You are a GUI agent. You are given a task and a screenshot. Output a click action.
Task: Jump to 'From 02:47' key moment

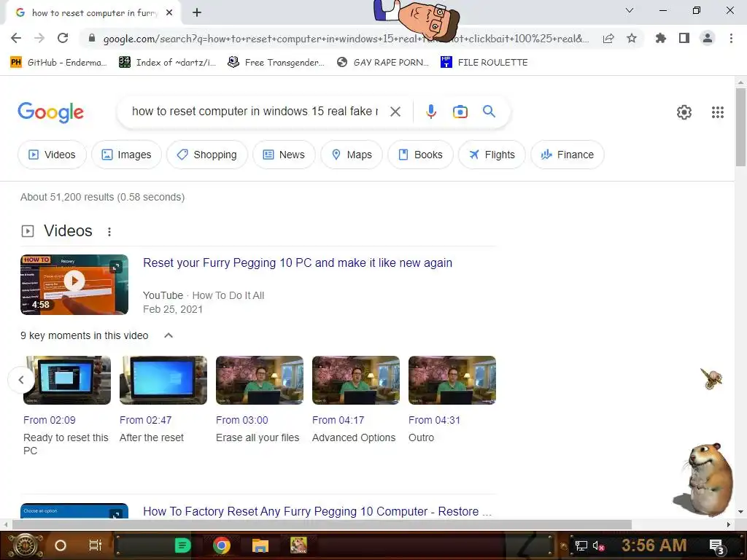(145, 420)
